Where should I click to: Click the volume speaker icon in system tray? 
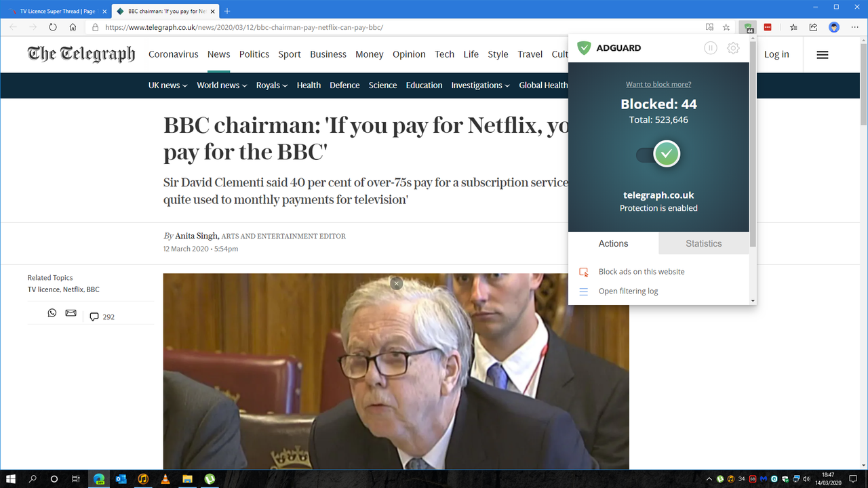pyautogui.click(x=806, y=479)
